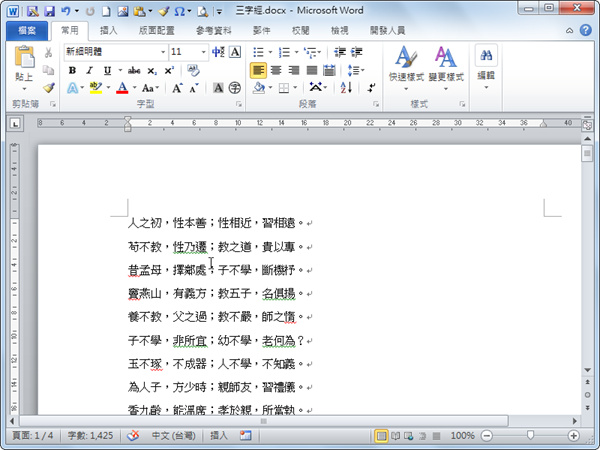The height and width of the screenshot is (450, 600).
Task: Click the Clear Formatting icon
Action: click(x=193, y=70)
